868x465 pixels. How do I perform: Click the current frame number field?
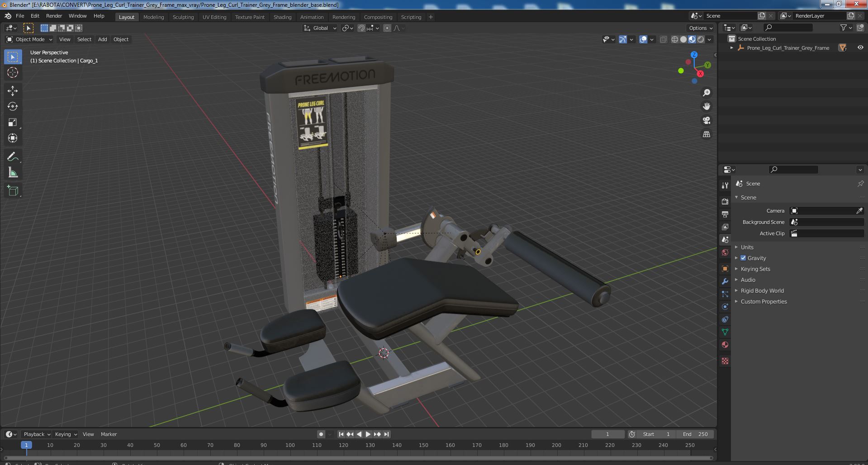point(607,434)
